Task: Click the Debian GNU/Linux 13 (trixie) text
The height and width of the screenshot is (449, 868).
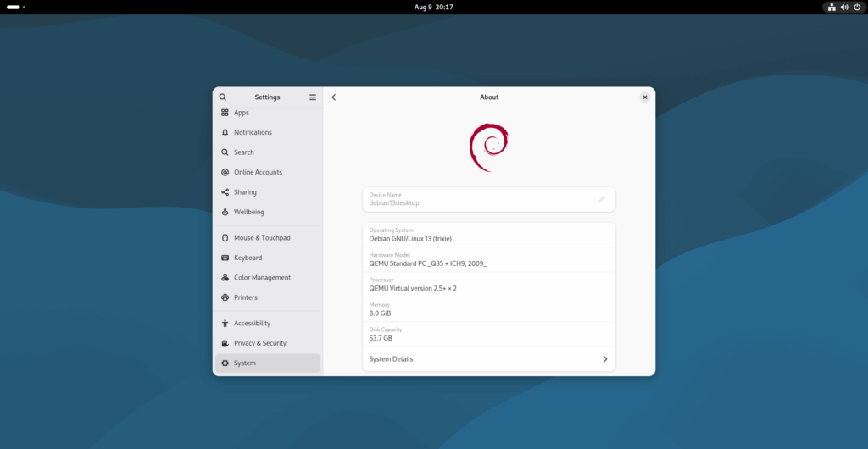Action: click(410, 239)
